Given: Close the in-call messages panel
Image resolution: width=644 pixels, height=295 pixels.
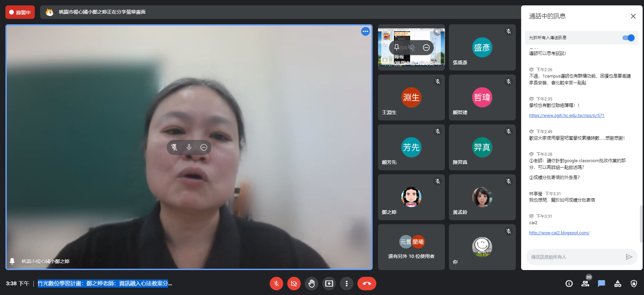Looking at the screenshot, I should pos(633,16).
